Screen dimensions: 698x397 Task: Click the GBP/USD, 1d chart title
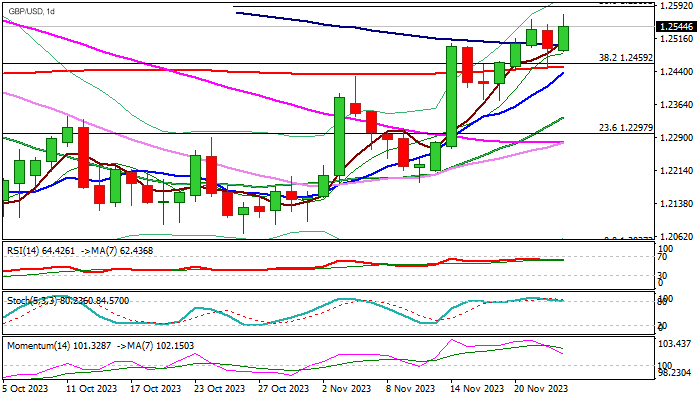click(x=31, y=11)
